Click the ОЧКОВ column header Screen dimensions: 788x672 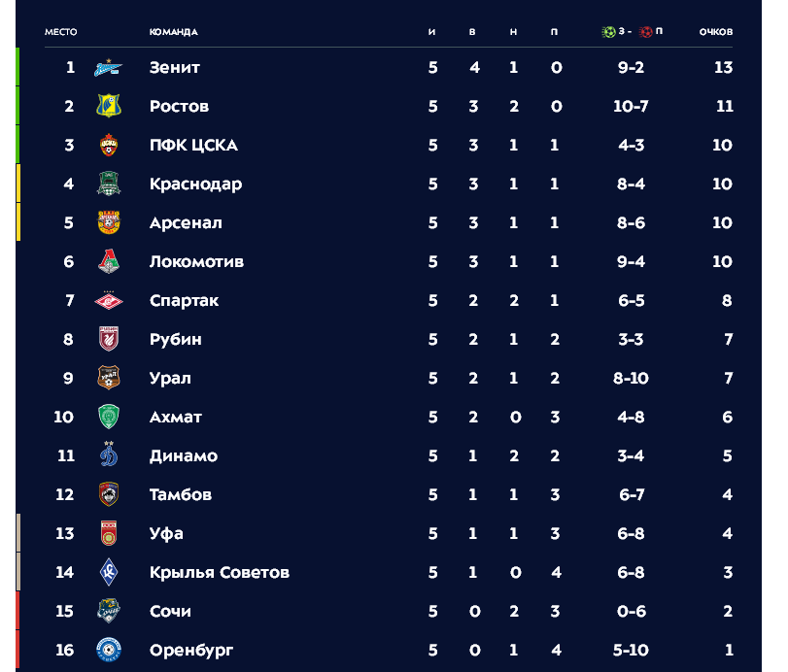(716, 32)
